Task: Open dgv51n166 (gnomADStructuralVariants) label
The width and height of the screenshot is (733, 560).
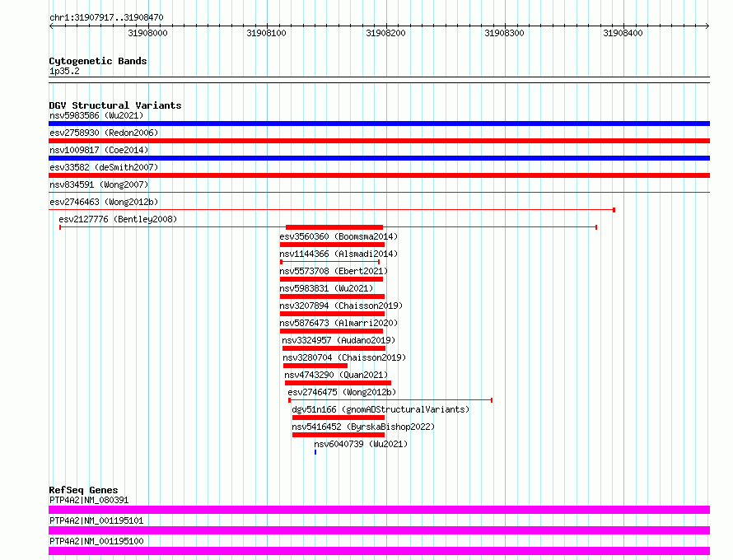Action: tap(381, 409)
